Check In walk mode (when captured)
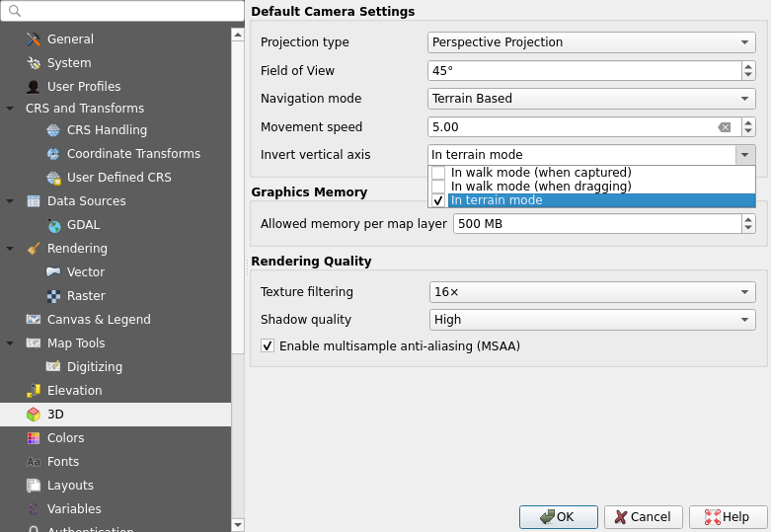771x532 pixels. click(x=438, y=173)
